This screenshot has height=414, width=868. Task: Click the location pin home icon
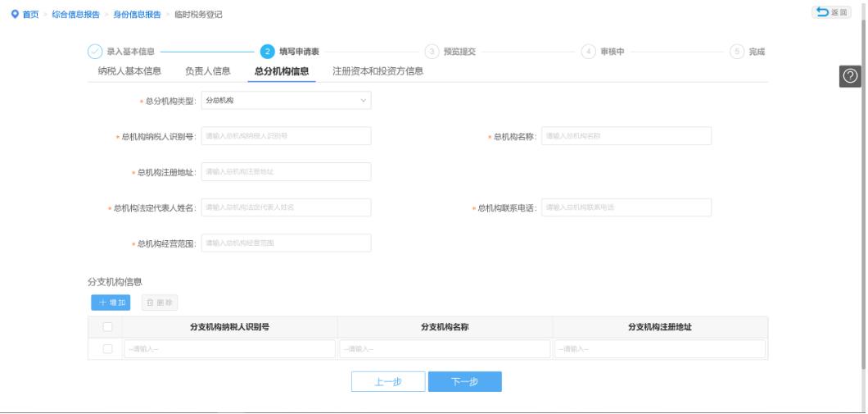point(13,15)
